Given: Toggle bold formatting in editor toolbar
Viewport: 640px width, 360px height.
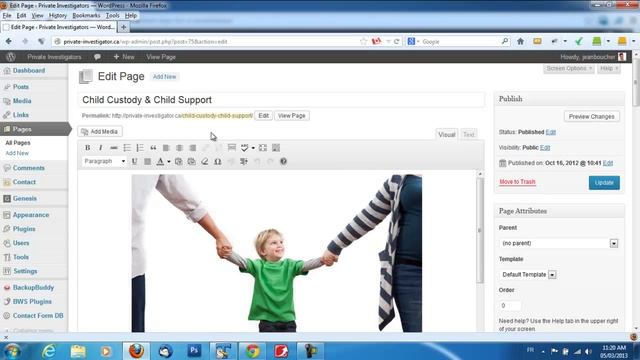Looking at the screenshot, I should coord(87,148).
